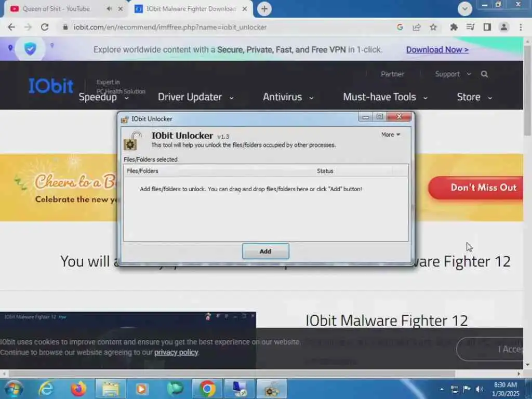Show hidden tray icons arrow
This screenshot has width=532, height=399.
442,389
